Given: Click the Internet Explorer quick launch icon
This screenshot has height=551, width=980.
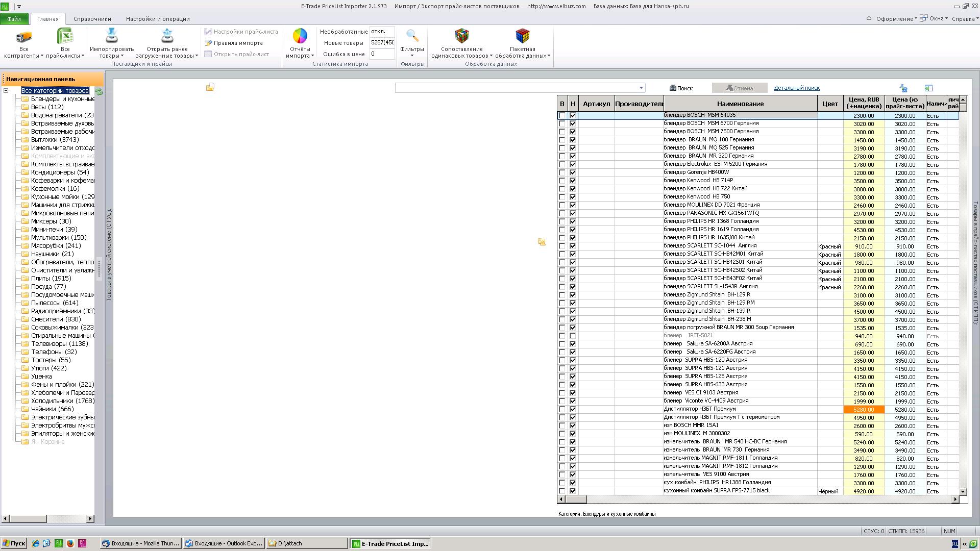Looking at the screenshot, I should tap(35, 543).
